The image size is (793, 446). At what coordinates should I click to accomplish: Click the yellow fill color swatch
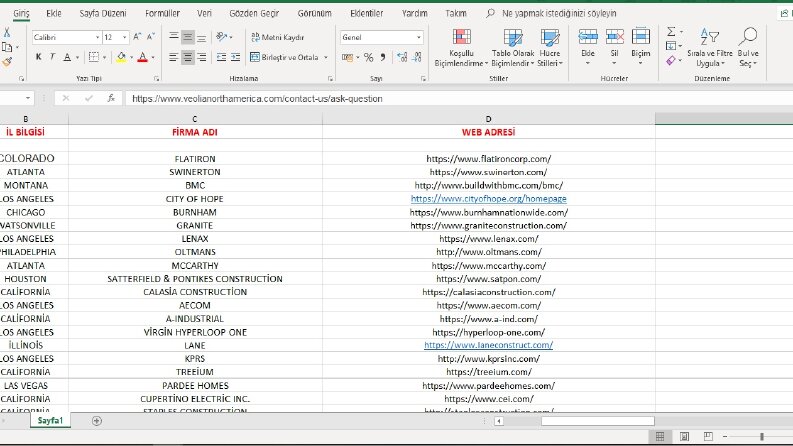coord(121,58)
